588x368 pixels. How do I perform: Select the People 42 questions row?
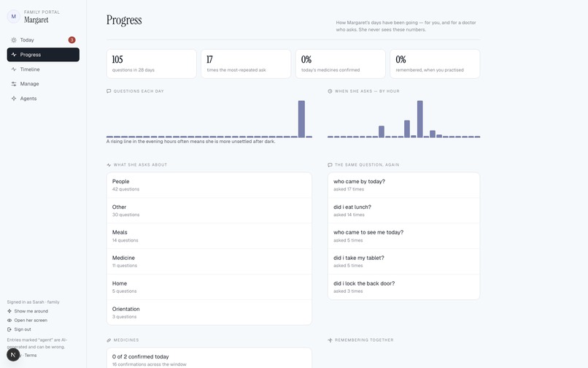(209, 185)
